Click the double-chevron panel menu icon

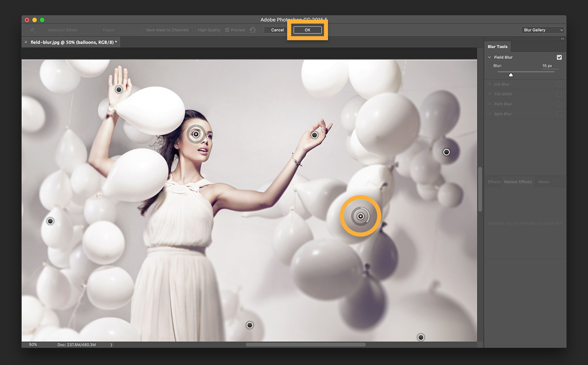pos(563,39)
